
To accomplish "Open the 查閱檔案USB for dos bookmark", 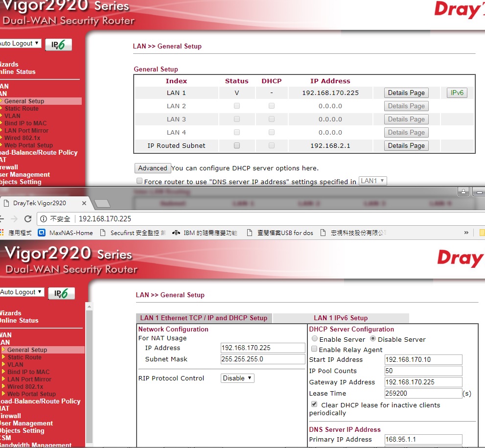I will 280,233.
